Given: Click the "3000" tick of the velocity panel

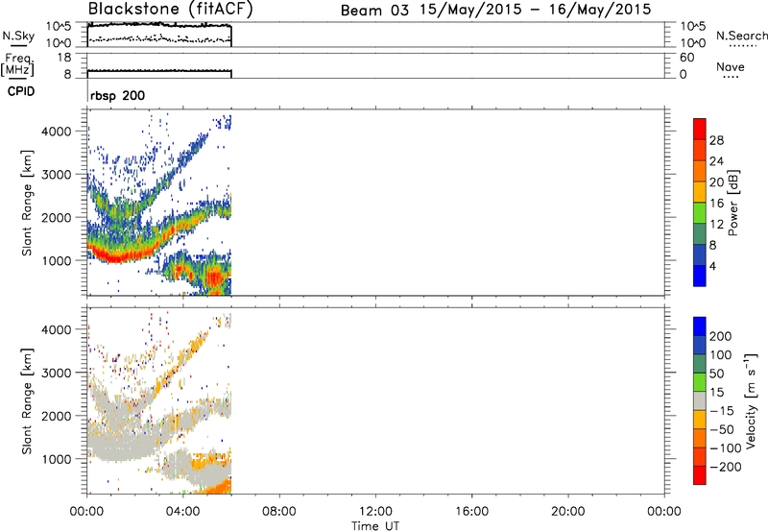Looking at the screenshot, I should pyautogui.click(x=56, y=373).
